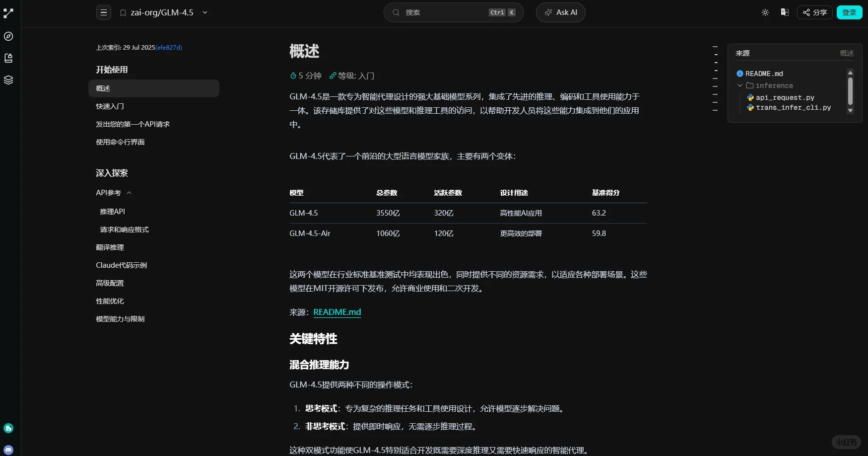
Task: Toggle light theme with the sun icon
Action: point(765,12)
